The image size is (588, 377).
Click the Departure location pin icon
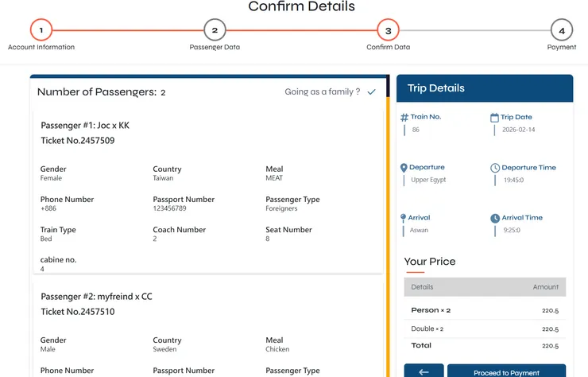(x=404, y=168)
